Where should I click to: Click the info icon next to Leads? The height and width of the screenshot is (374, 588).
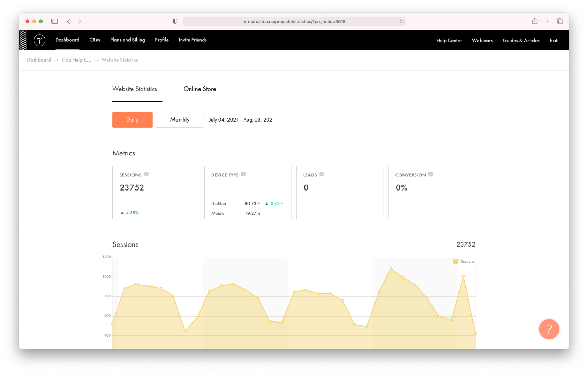click(x=322, y=174)
